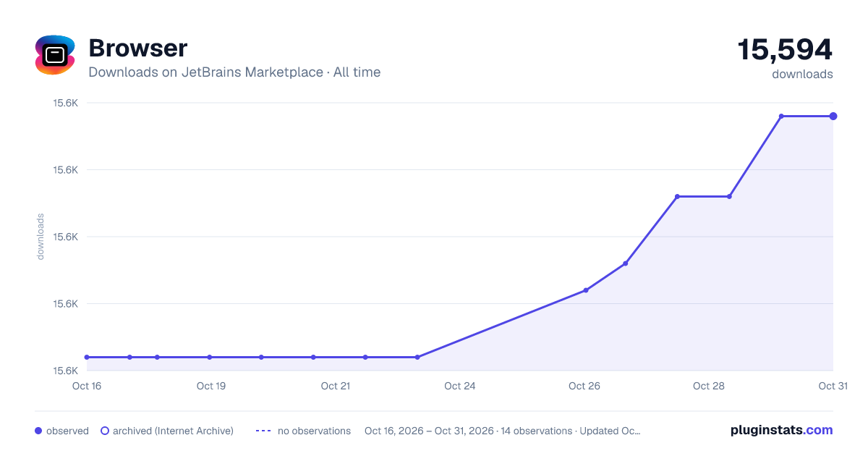Click the Oct 31 x-axis label

tap(833, 386)
